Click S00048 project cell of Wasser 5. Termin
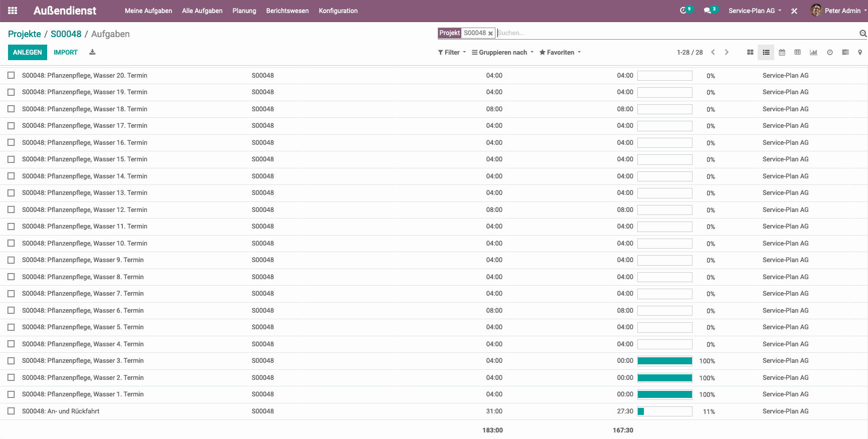The image size is (868, 439). pyautogui.click(x=263, y=327)
